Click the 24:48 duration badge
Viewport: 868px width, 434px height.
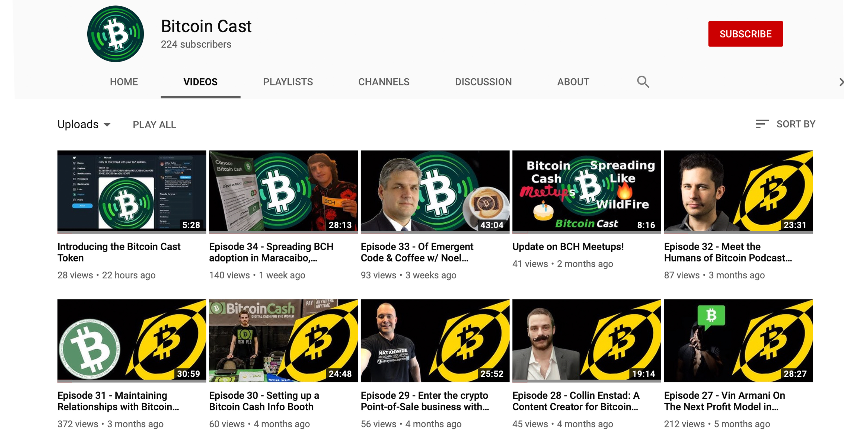[340, 374]
